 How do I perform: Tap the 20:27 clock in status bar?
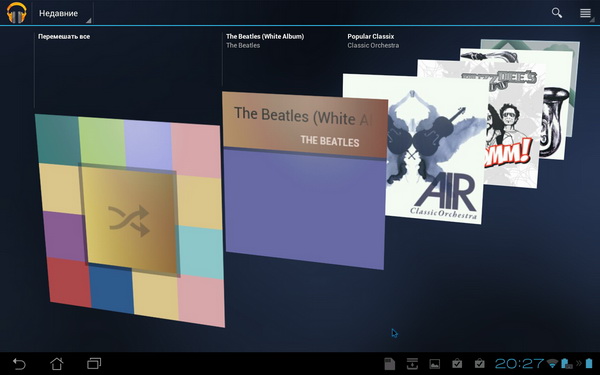(519, 363)
